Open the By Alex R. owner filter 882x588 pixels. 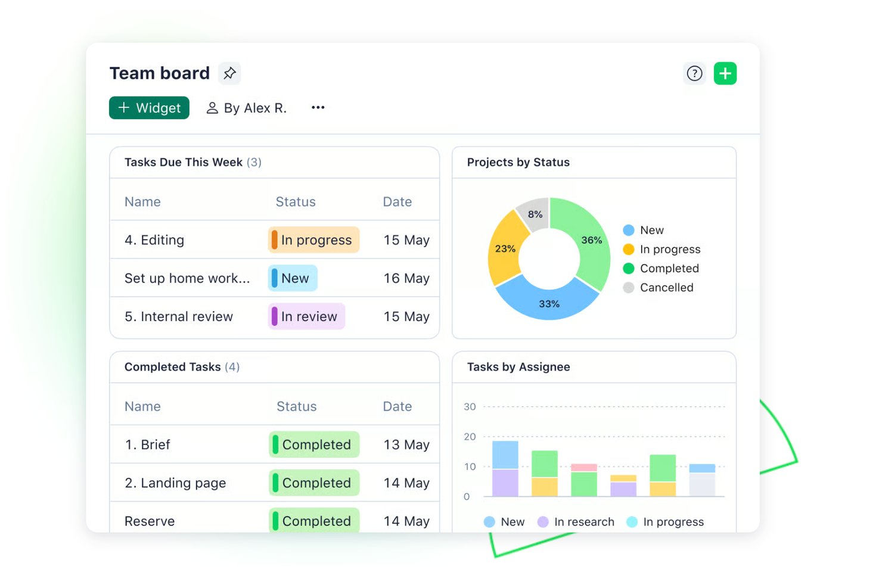[246, 108]
